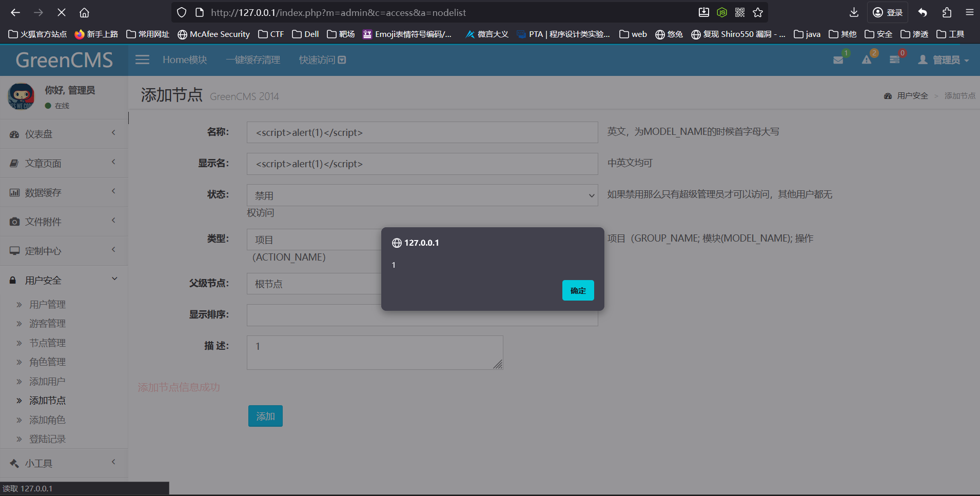Open Home模块 in top navigation
This screenshot has width=980, height=496.
point(185,60)
